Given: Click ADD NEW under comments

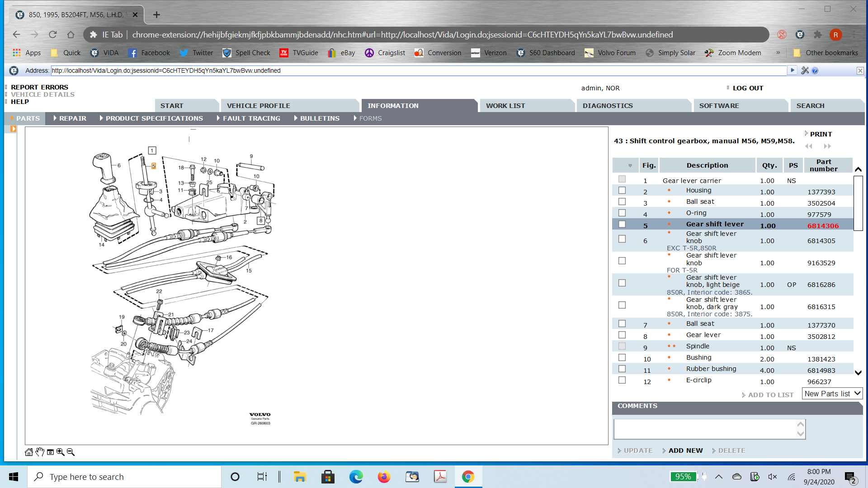Looking at the screenshot, I should click(685, 450).
